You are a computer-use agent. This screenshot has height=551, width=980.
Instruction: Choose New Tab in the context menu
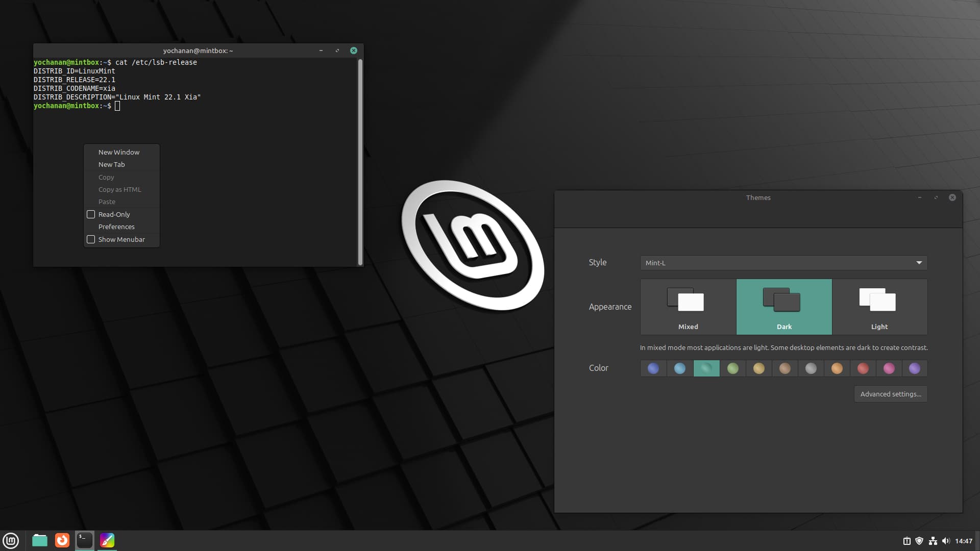(122, 164)
